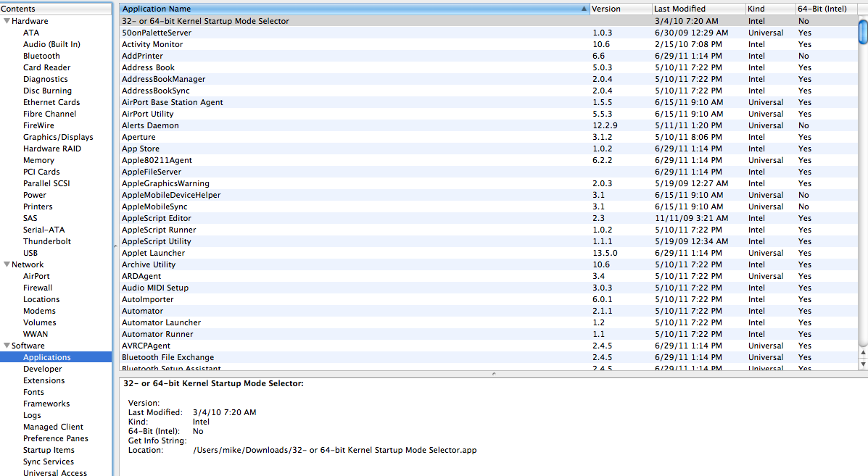Select Audio (Built In) item

pyautogui.click(x=51, y=44)
